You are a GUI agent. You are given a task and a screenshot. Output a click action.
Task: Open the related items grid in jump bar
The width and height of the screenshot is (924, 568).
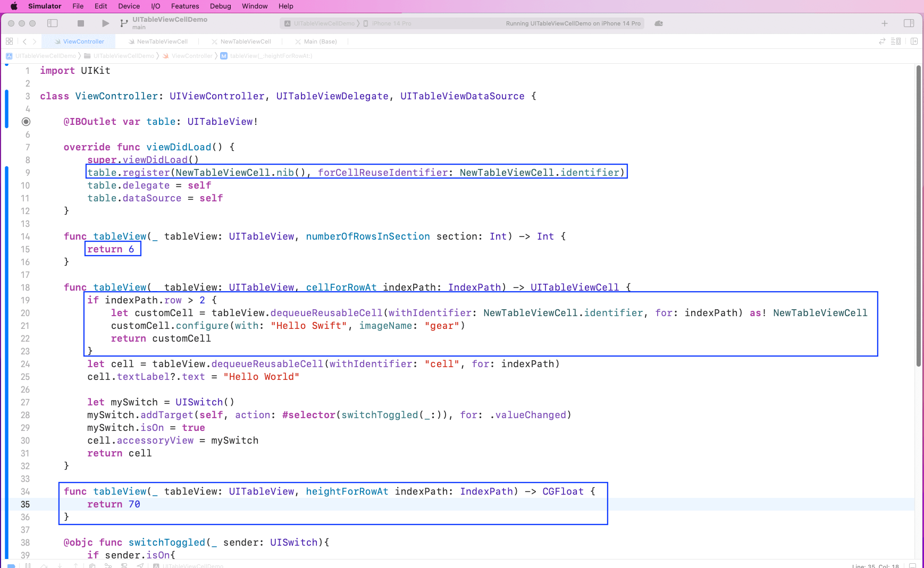10,41
